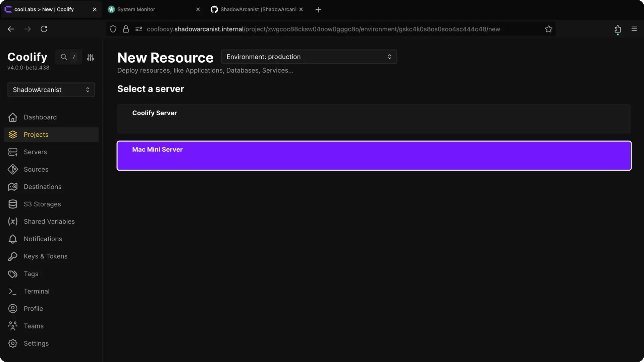This screenshot has height=362, width=644.
Task: Click the Keys & Tokens key icon
Action: click(x=13, y=256)
